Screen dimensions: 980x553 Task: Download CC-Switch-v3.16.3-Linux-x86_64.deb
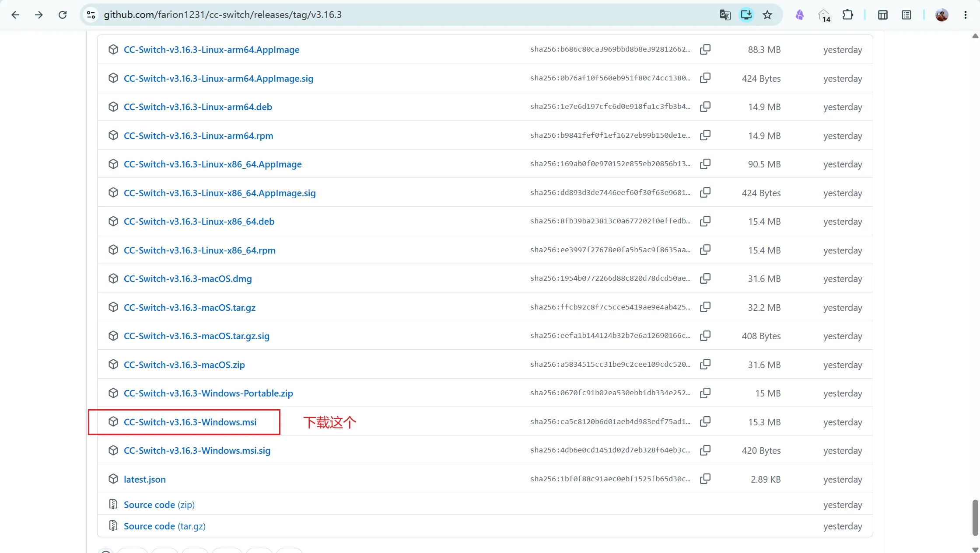(x=199, y=222)
